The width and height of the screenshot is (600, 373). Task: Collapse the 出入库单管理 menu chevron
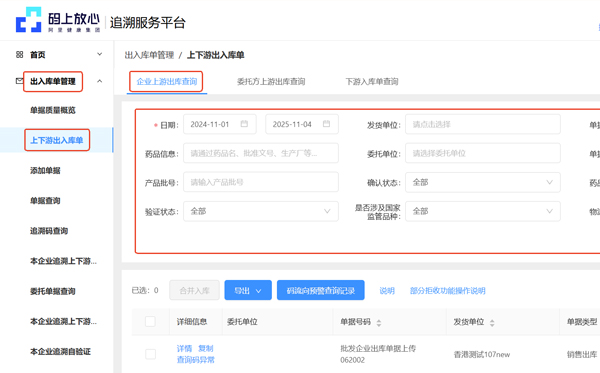tap(99, 81)
